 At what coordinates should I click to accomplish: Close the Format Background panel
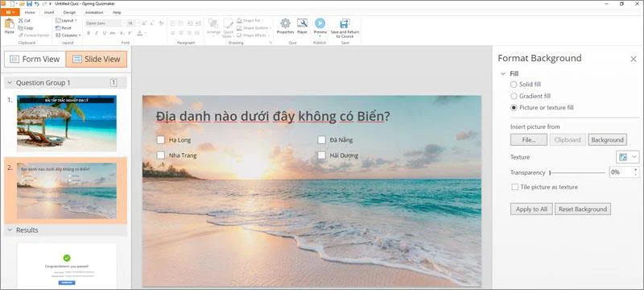tap(634, 59)
